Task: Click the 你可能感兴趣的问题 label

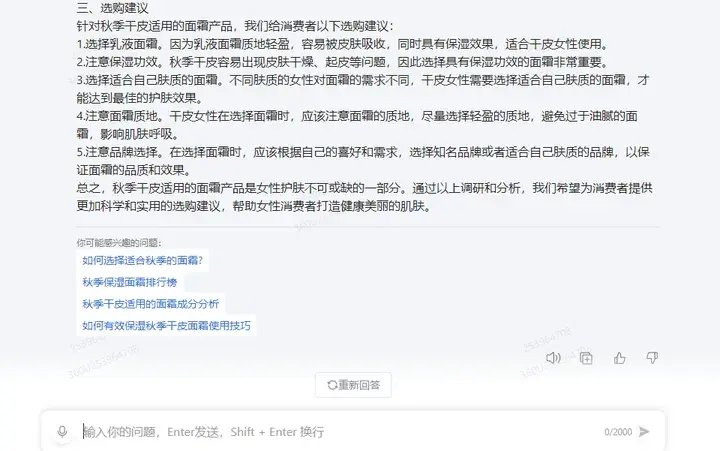Action: [x=119, y=242]
